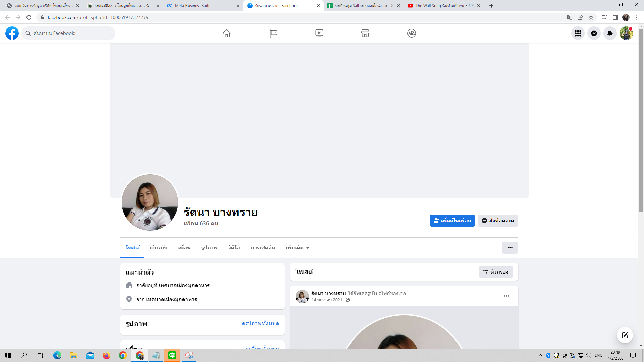Switch to the รูปภาพ tab
Image resolution: width=644 pixels, height=362 pixels.
click(209, 248)
